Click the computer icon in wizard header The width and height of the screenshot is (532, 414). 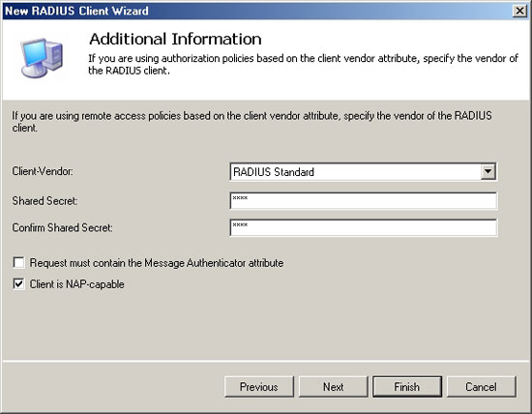[x=42, y=57]
